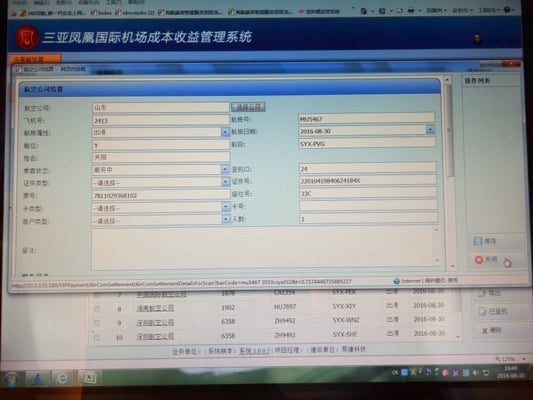Open the 海南航空公司 link in row 8
This screenshot has width=533, height=400.
(155, 308)
